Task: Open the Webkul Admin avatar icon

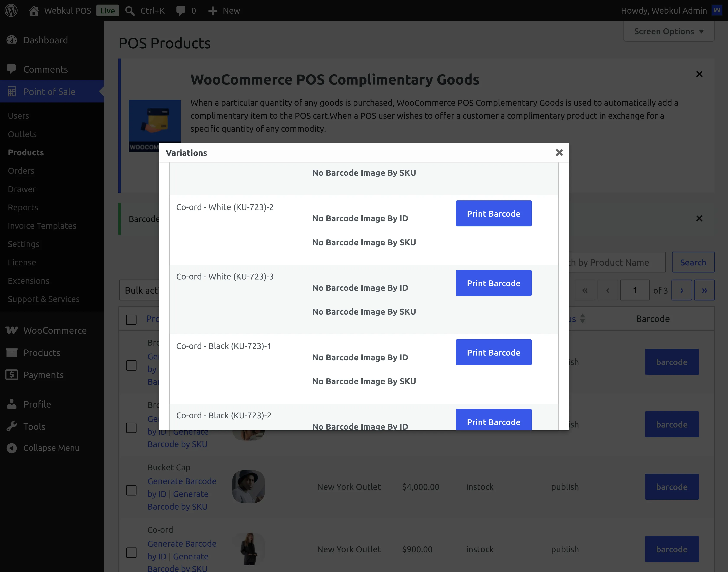Action: [x=716, y=10]
